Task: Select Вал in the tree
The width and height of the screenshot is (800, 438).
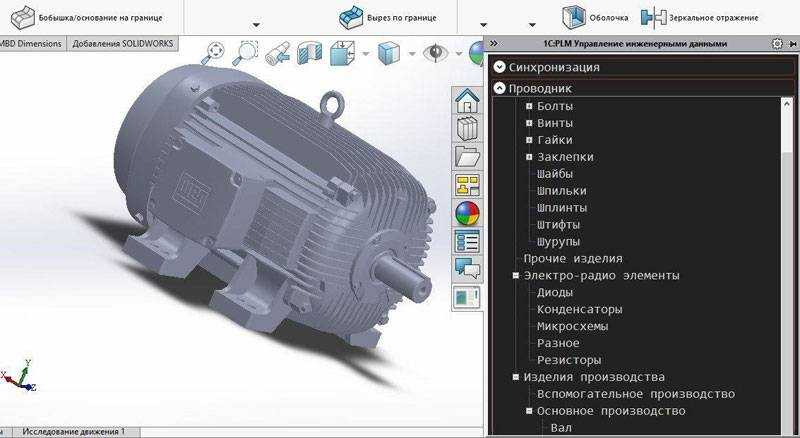Action: coord(561,428)
